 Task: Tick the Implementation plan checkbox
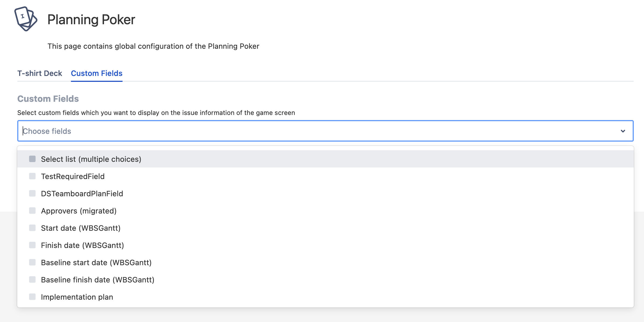[x=32, y=297]
